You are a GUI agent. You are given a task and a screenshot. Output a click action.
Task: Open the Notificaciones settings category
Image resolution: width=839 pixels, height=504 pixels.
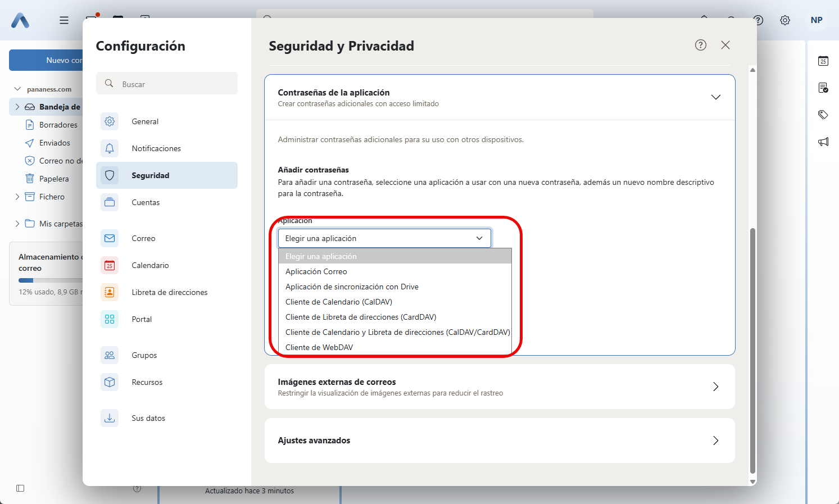[x=156, y=148]
